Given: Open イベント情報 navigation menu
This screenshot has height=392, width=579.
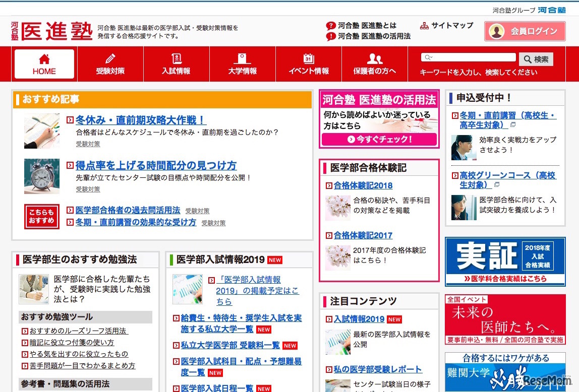Looking at the screenshot, I should (309, 64).
